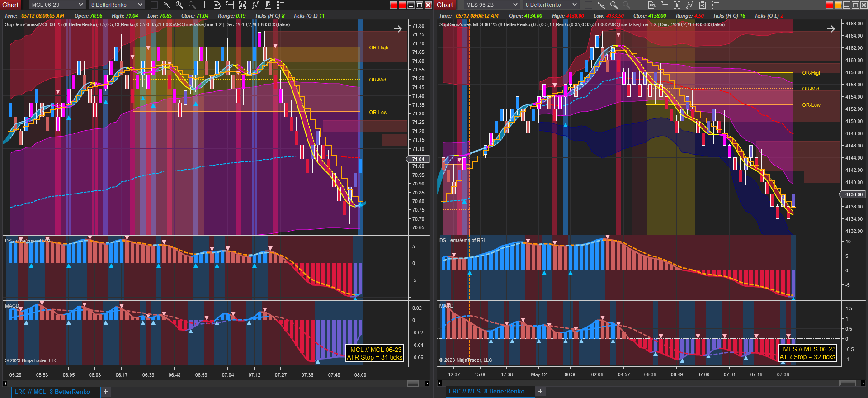Viewport: 868px width, 398px height.
Task: Click the zoom out icon on MES chart
Action: point(626,5)
